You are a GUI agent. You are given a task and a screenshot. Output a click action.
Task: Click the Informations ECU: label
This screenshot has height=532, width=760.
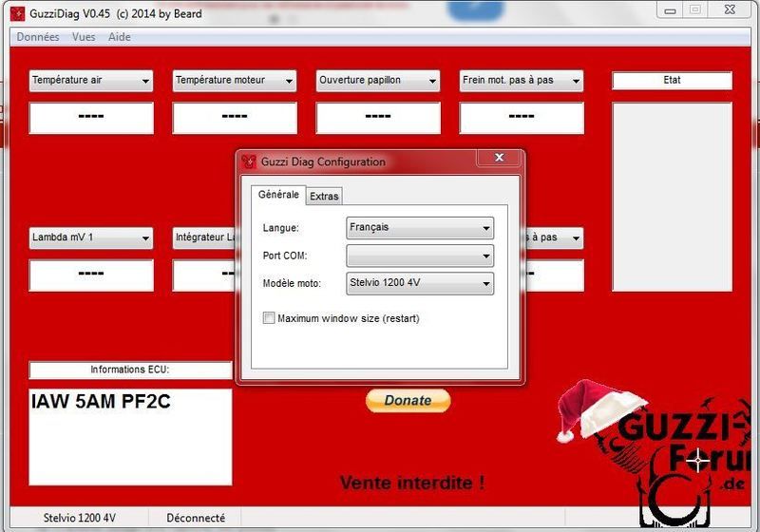click(x=130, y=370)
